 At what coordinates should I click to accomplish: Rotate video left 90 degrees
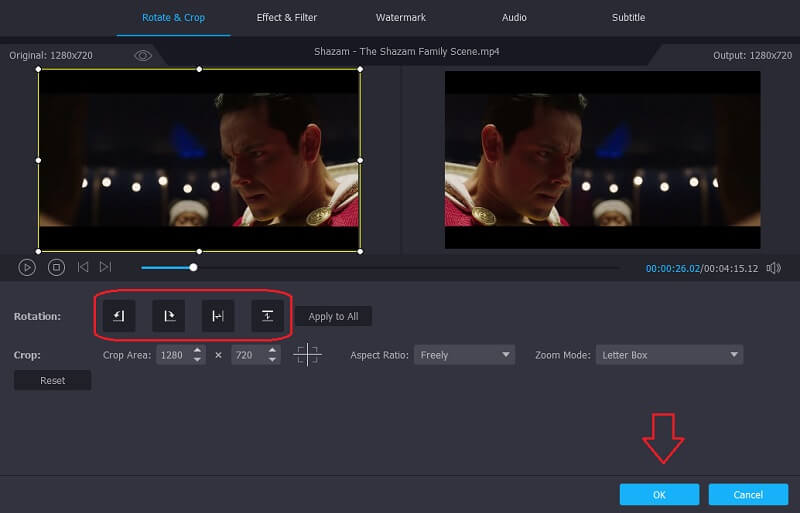(119, 316)
